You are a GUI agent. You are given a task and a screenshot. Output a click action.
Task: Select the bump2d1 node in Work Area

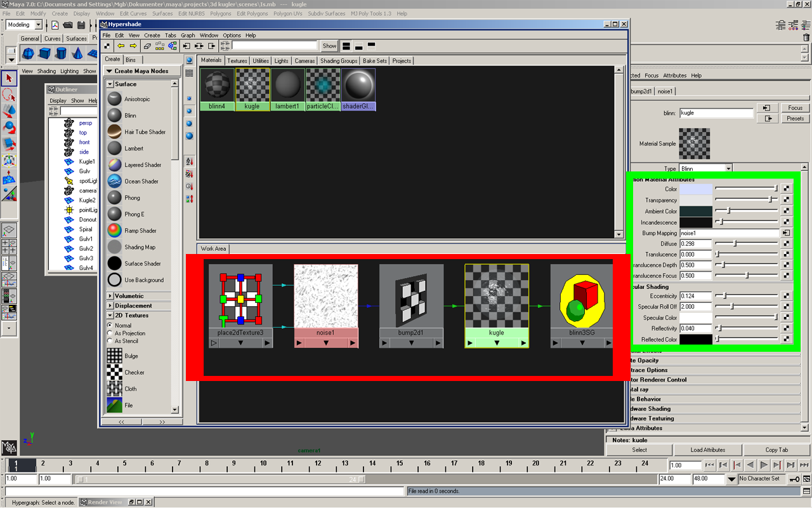pos(411,306)
